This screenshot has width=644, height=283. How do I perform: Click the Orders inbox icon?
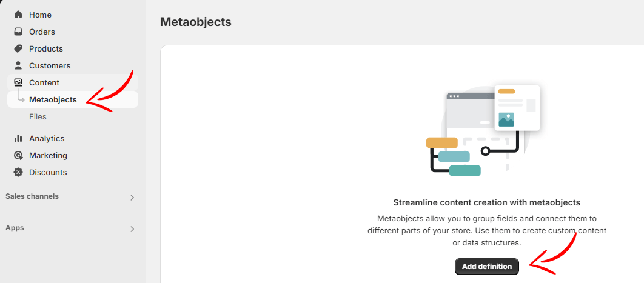(18, 32)
